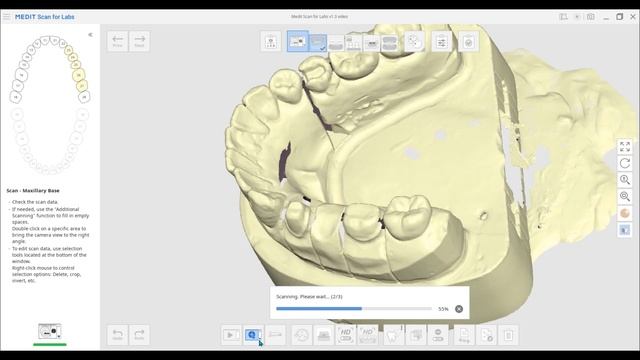The height and width of the screenshot is (360, 640).
Task: Fit model to screen view icon
Action: 624,147
